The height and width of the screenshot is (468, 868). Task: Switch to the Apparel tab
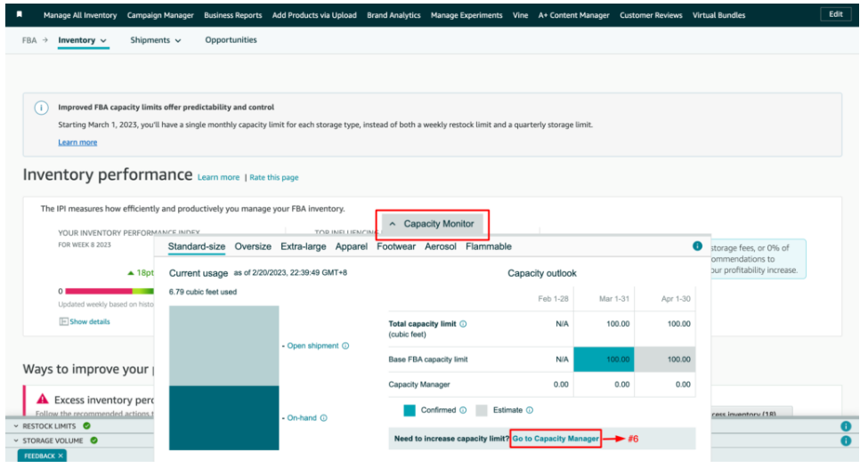[x=352, y=246]
